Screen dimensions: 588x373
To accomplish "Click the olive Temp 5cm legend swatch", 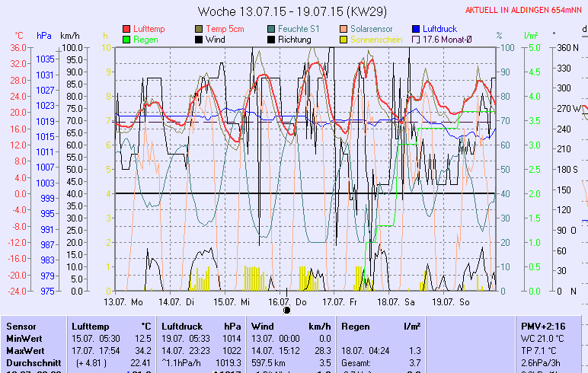I will [200, 29].
